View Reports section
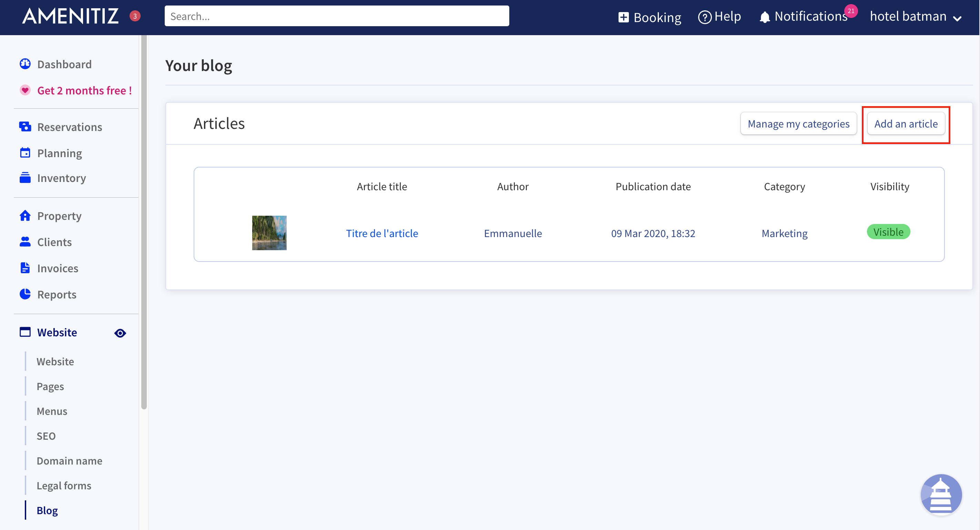The width and height of the screenshot is (980, 530). click(57, 295)
